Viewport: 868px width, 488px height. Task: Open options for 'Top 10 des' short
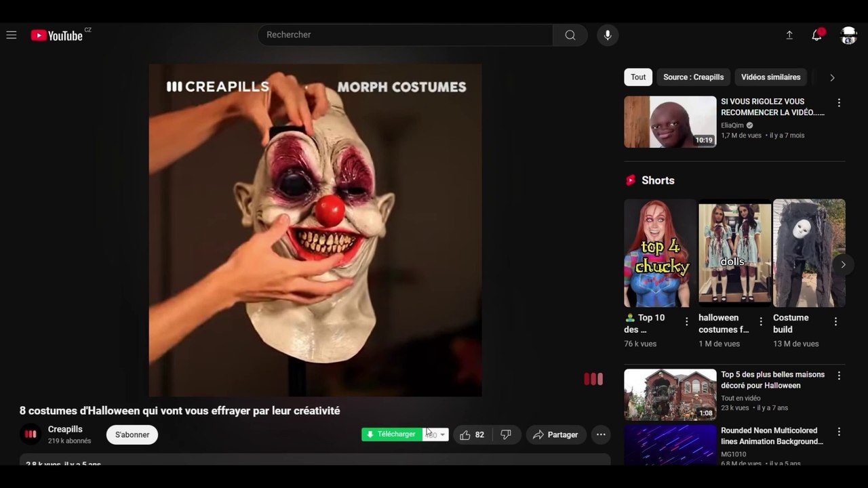686,322
